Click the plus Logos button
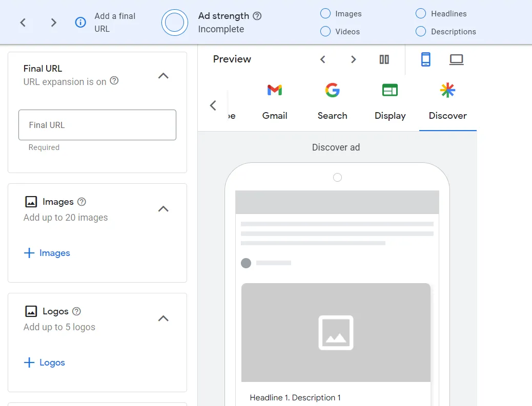 [45, 362]
